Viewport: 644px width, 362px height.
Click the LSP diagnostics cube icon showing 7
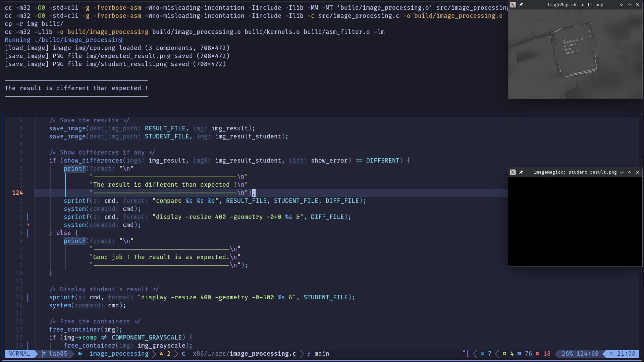tap(482, 354)
